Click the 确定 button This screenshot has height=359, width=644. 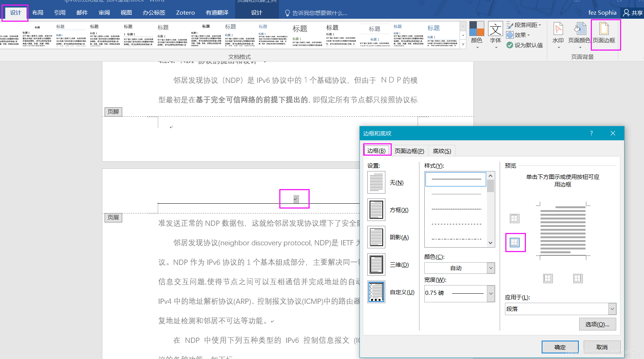560,347
